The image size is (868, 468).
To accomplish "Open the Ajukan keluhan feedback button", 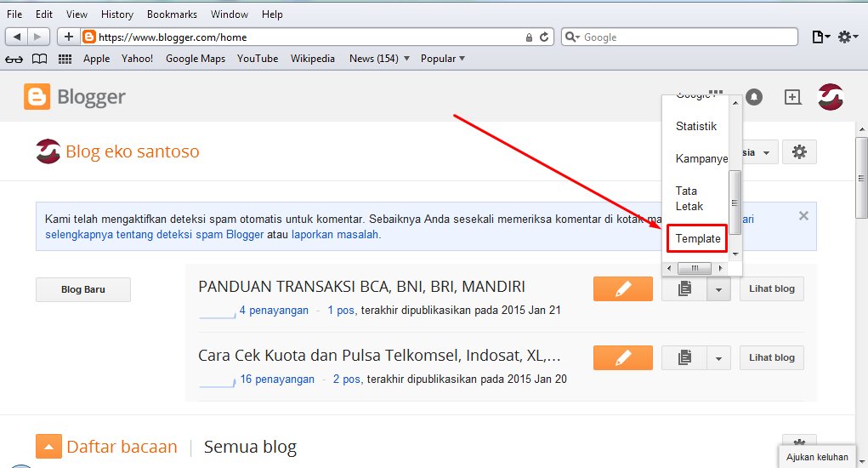I will pyautogui.click(x=817, y=457).
